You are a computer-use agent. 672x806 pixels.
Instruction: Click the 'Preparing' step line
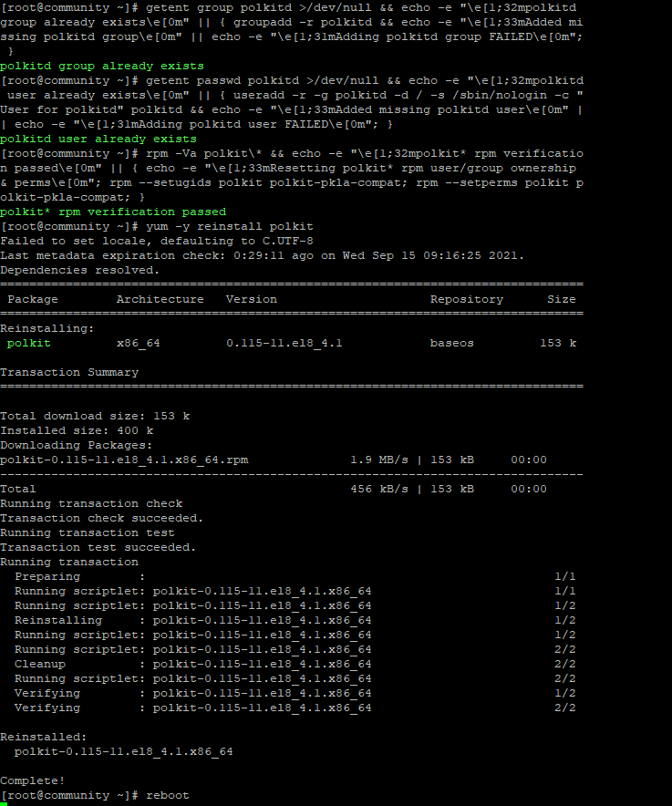point(295,577)
